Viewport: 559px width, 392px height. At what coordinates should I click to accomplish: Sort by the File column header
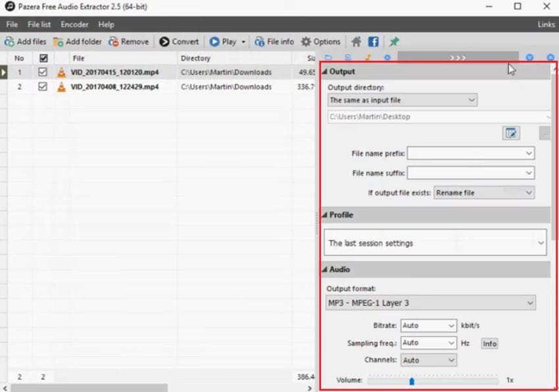tap(123, 58)
